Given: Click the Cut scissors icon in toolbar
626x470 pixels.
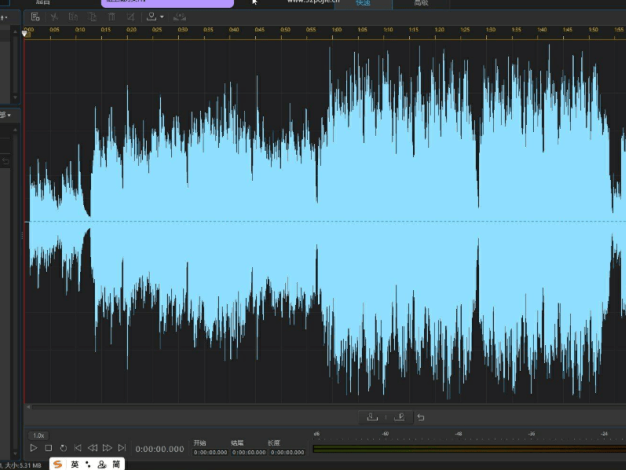Looking at the screenshot, I should (x=55, y=17).
